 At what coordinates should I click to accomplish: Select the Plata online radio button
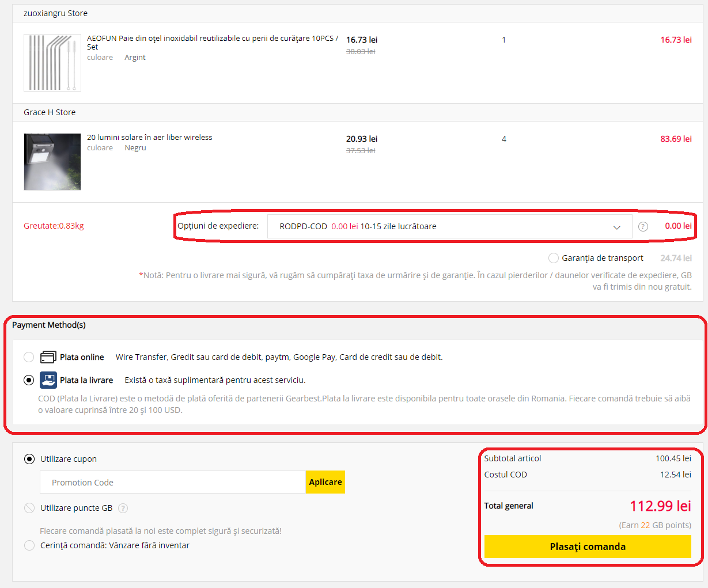pyautogui.click(x=29, y=357)
